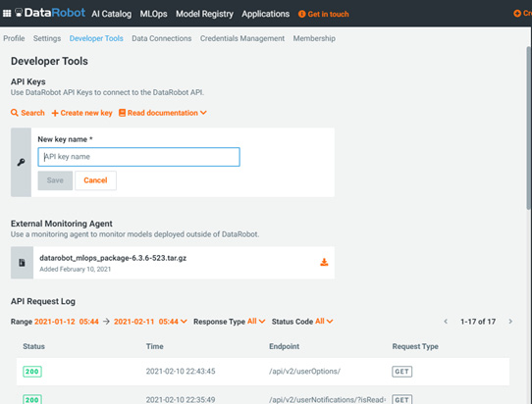
Task: Click the Status column header
Action: pos(33,346)
